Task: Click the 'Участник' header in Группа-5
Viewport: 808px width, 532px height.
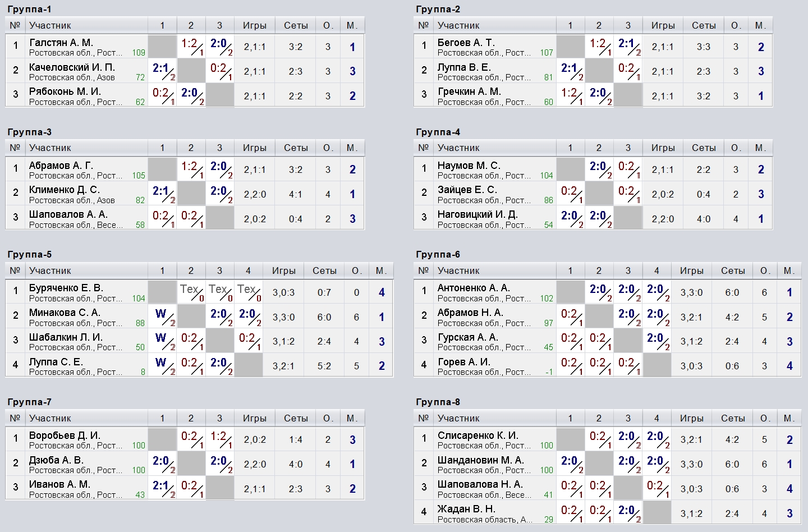Action: click(x=50, y=271)
